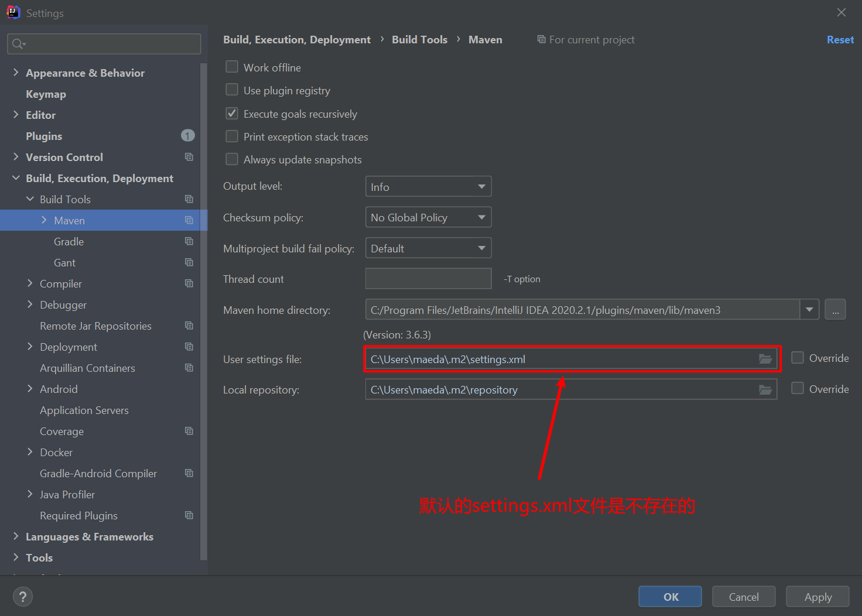The image size is (862, 616).
Task: Click the search magnifier icon in settings
Action: tap(18, 44)
